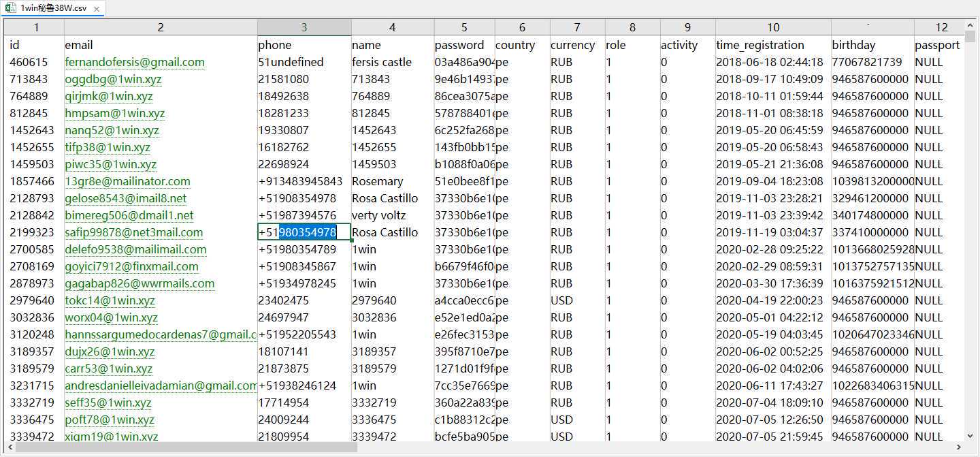Select phone cell +51952205543

304,334
